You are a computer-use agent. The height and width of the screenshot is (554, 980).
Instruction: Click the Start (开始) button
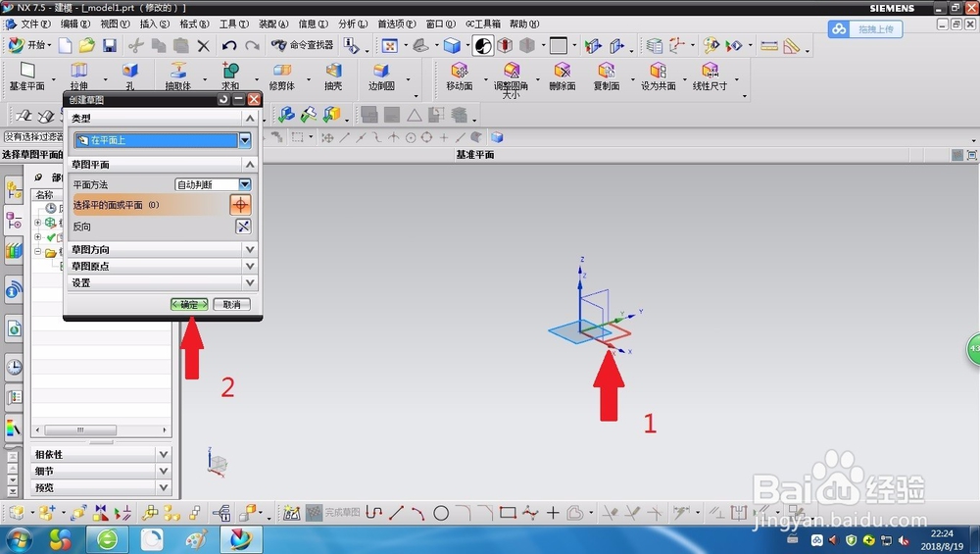[28, 45]
